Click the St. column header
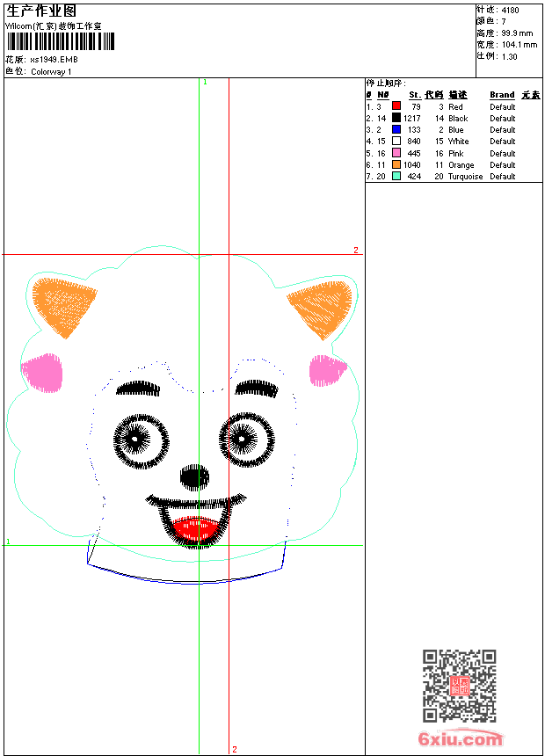545x756 pixels. point(415,95)
